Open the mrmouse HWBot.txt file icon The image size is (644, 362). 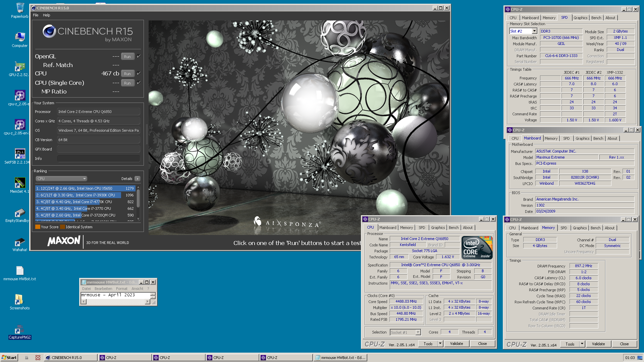(x=20, y=273)
